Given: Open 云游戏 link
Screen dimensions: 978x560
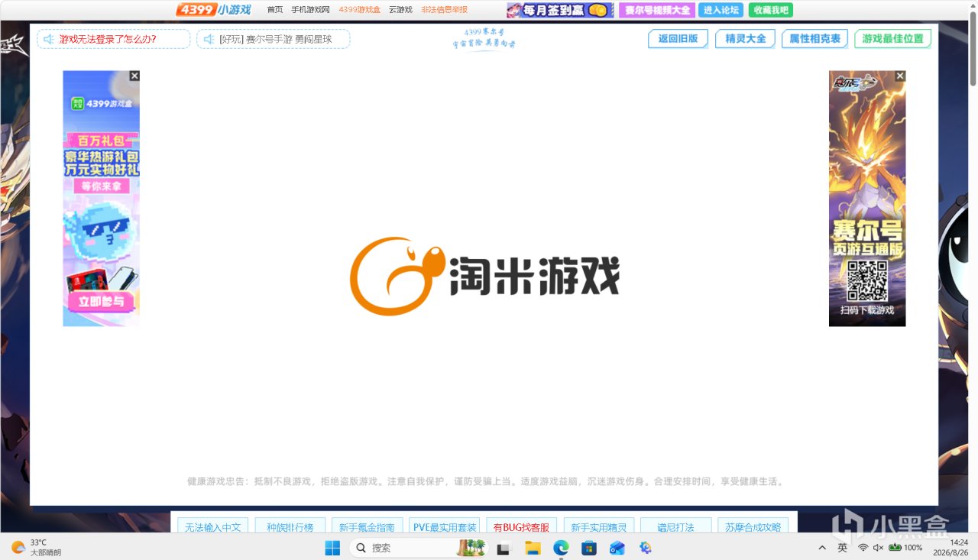Looking at the screenshot, I should point(400,10).
